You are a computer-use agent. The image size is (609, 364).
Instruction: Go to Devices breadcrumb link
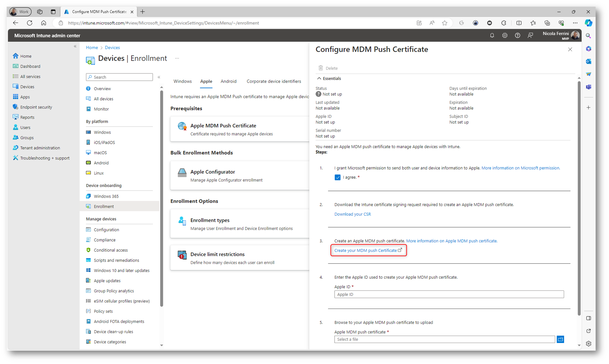[112, 47]
